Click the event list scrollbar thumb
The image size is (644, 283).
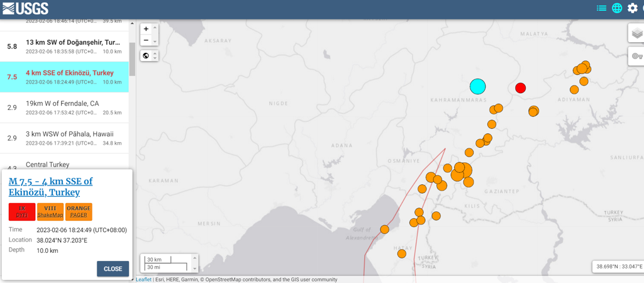click(x=132, y=60)
